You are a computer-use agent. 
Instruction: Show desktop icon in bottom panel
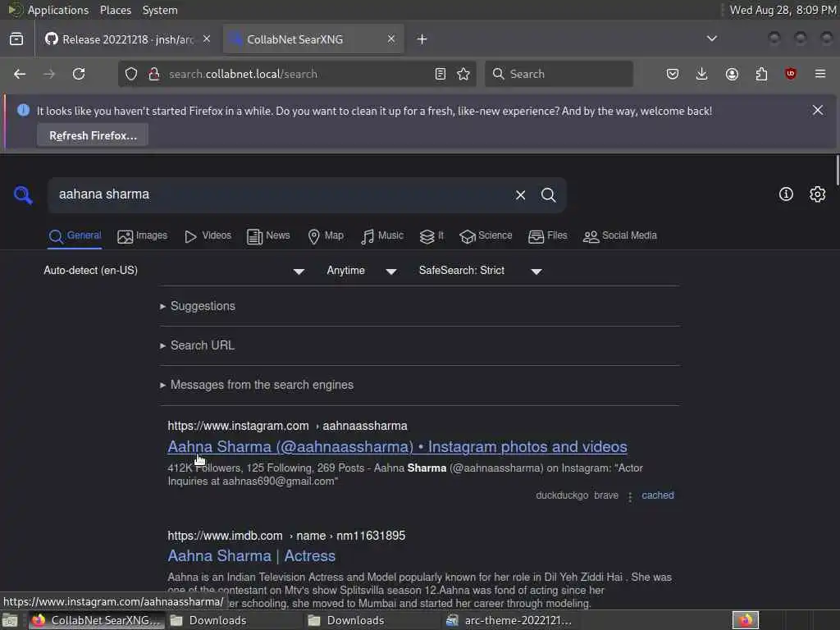[x=10, y=621]
